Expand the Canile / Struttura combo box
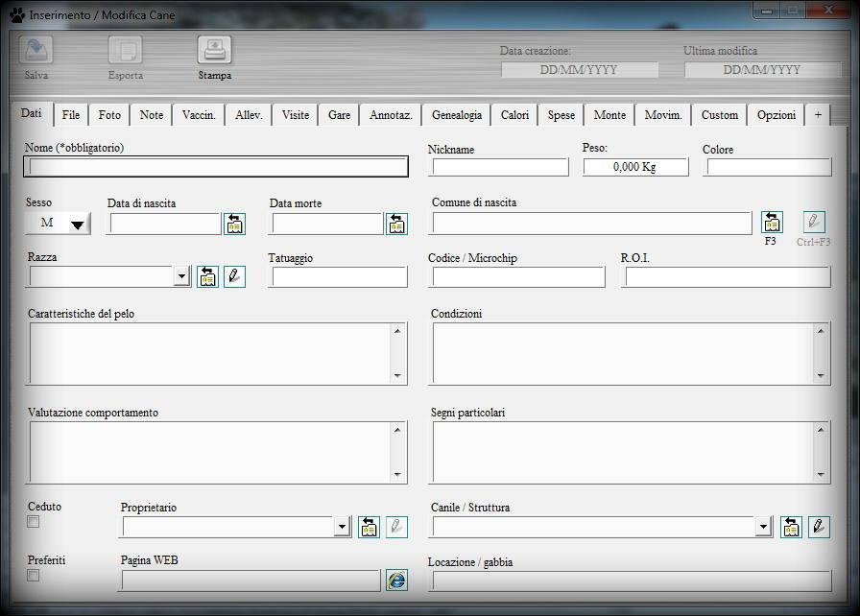 click(763, 527)
